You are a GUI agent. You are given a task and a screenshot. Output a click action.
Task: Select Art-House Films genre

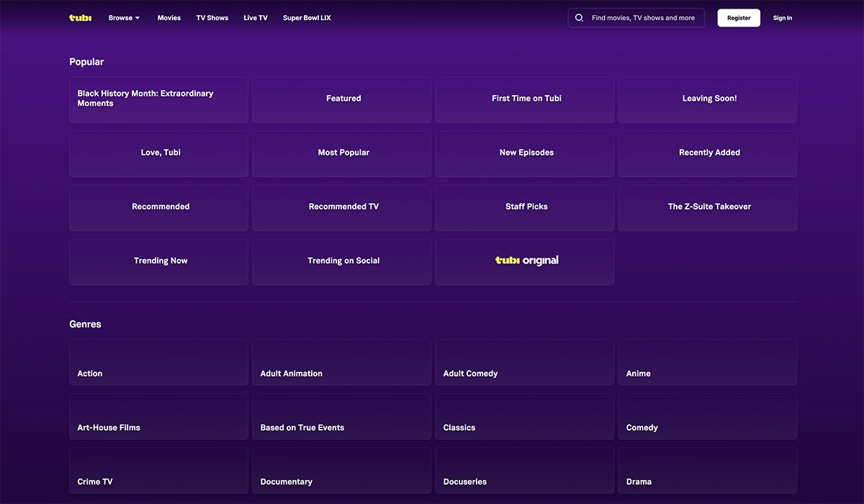[x=159, y=416]
